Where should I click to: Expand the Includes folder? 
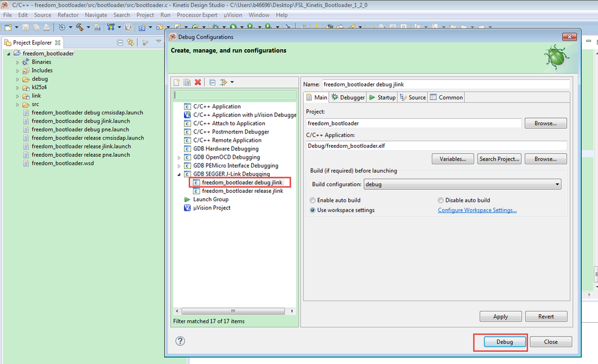click(17, 71)
